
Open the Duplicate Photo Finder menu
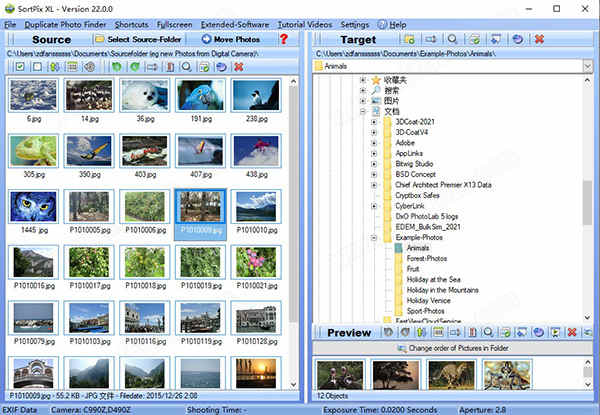point(65,25)
